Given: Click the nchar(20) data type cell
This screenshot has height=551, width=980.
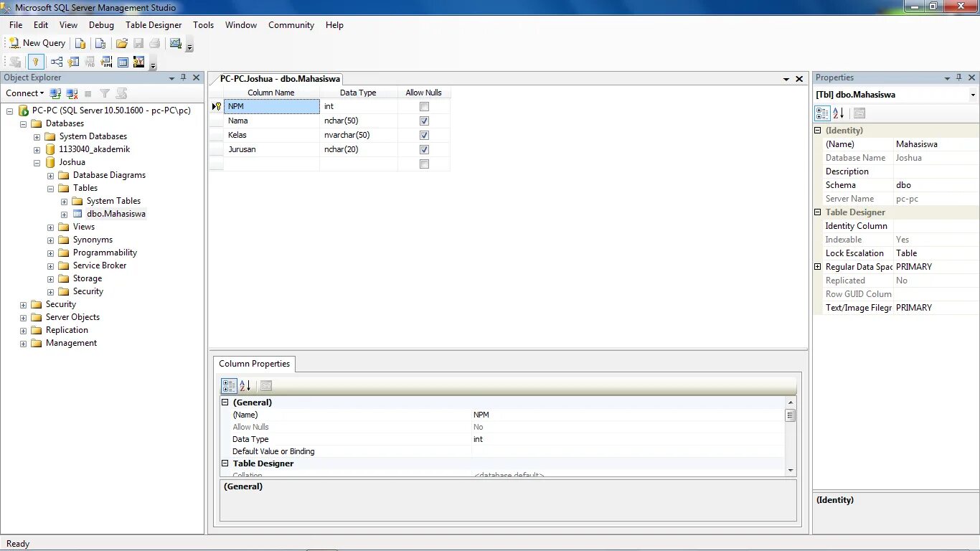Looking at the screenshot, I should [x=359, y=149].
